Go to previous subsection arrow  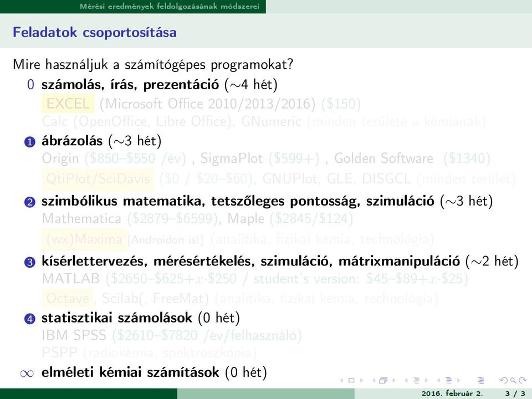406,380
